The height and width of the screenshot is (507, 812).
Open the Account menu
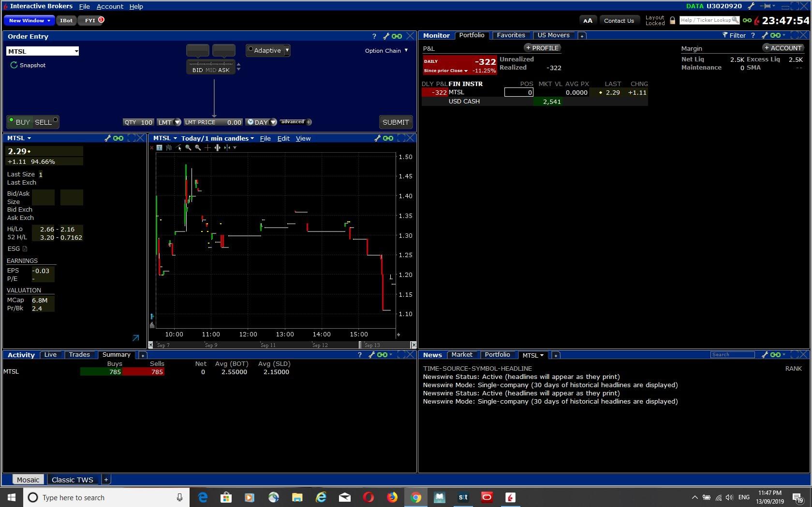[x=110, y=7]
